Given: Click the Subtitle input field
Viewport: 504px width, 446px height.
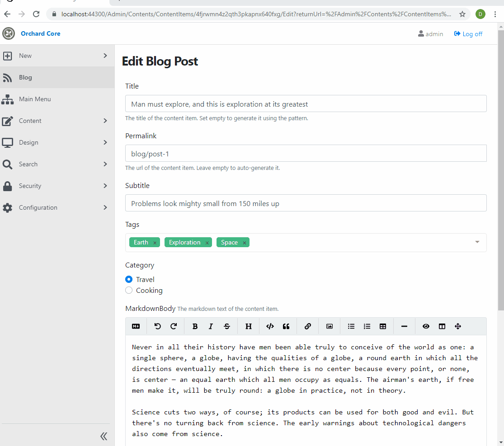Looking at the screenshot, I should (x=306, y=203).
